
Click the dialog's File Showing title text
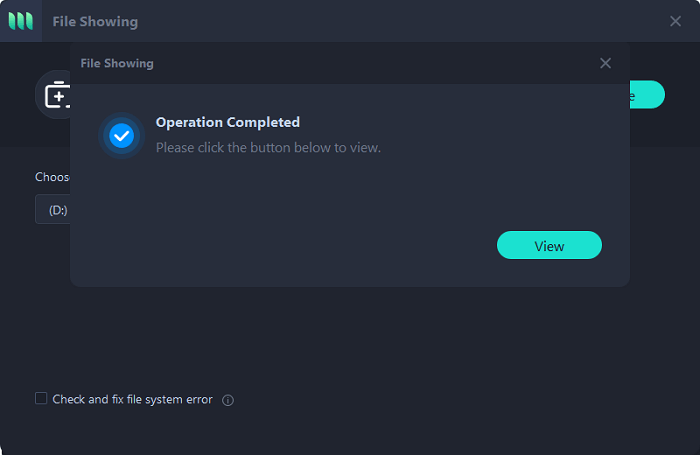tap(117, 63)
